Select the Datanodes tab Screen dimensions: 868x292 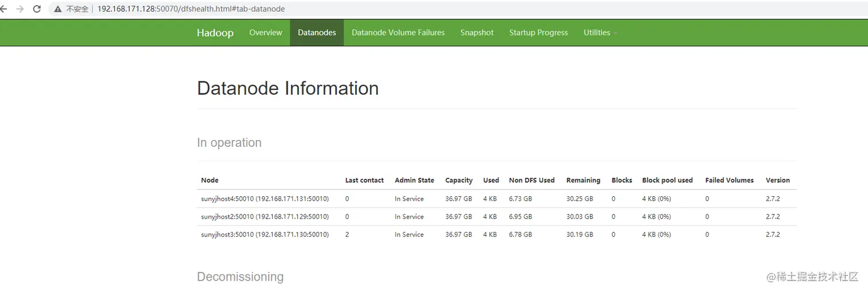coord(316,33)
